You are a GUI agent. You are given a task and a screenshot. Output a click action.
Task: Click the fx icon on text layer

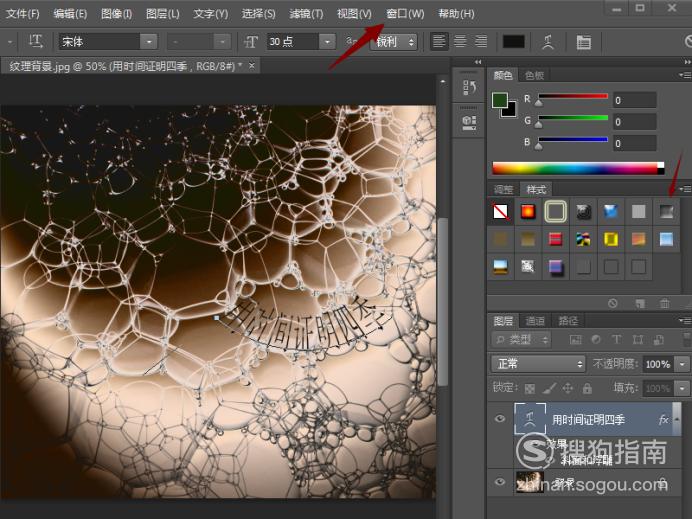point(664,419)
